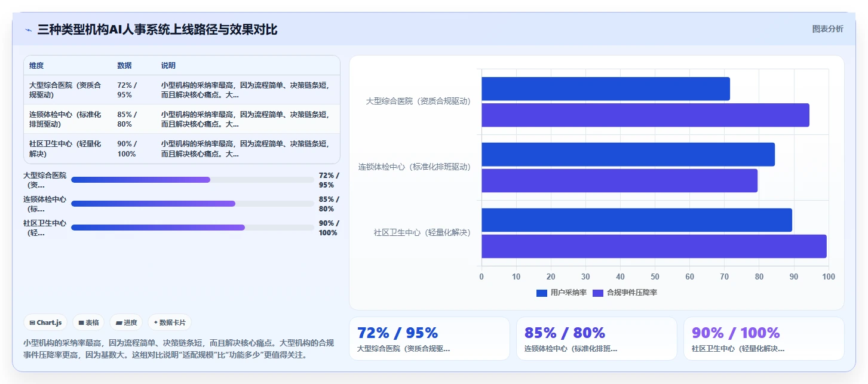Open the 72% / 95% 大型综合医院 data card
The image size is (868, 384).
coord(430,339)
